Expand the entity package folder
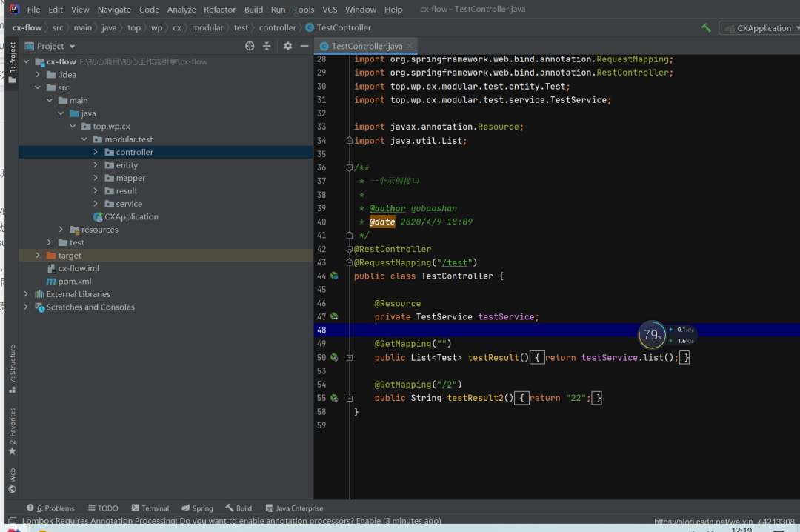The width and height of the screenshot is (800, 532). [x=96, y=165]
